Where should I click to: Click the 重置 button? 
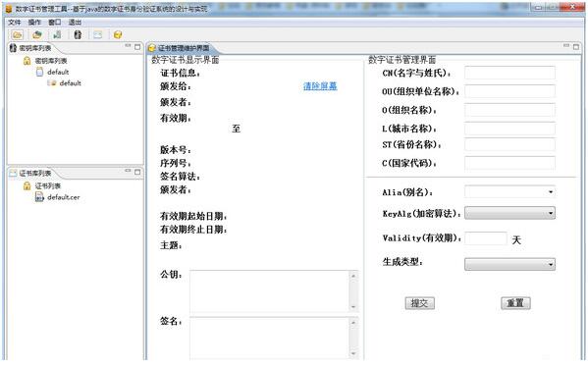pos(515,303)
